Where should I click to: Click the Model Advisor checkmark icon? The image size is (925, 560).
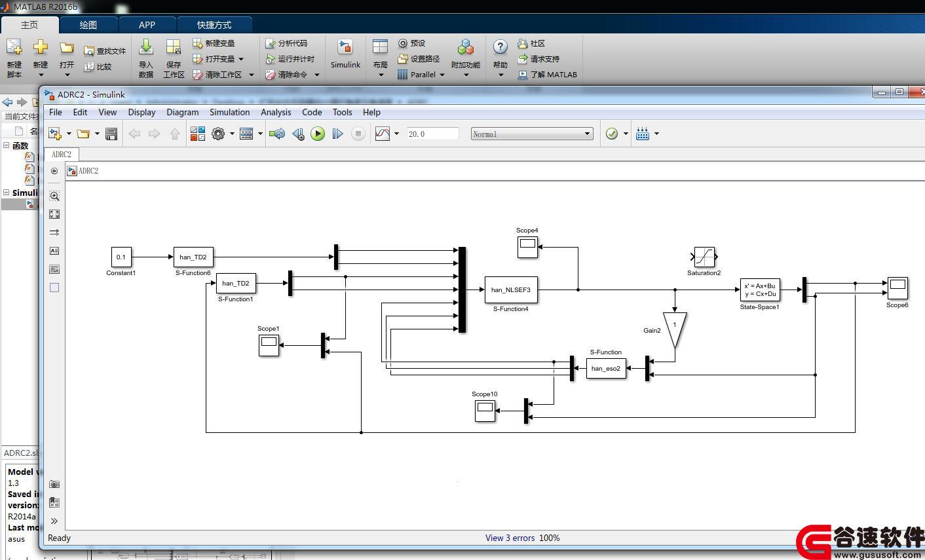click(x=612, y=134)
